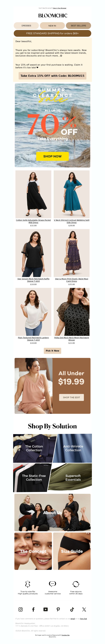The image size is (105, 644).
Task: Click the yellow SHOP NOW button
Action: pos(52,156)
